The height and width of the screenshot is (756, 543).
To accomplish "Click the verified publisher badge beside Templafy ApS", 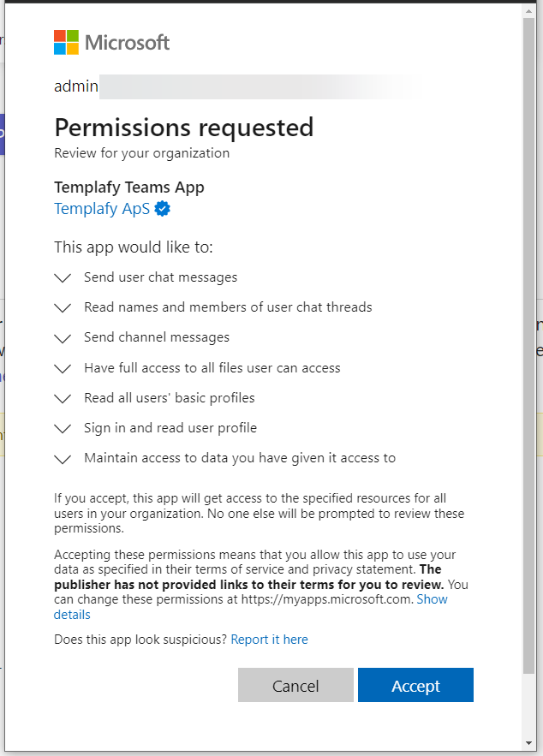I will click(161, 208).
